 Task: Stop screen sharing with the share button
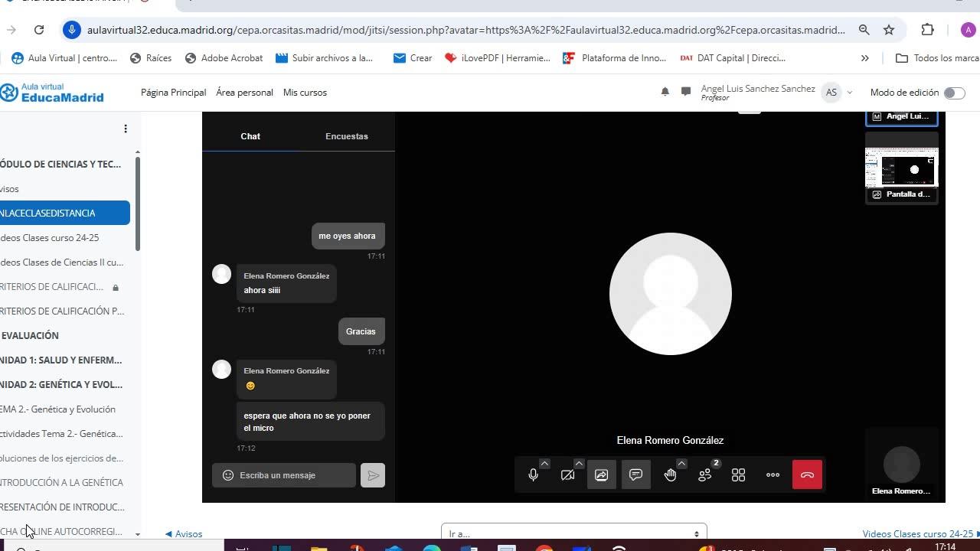[x=601, y=475]
